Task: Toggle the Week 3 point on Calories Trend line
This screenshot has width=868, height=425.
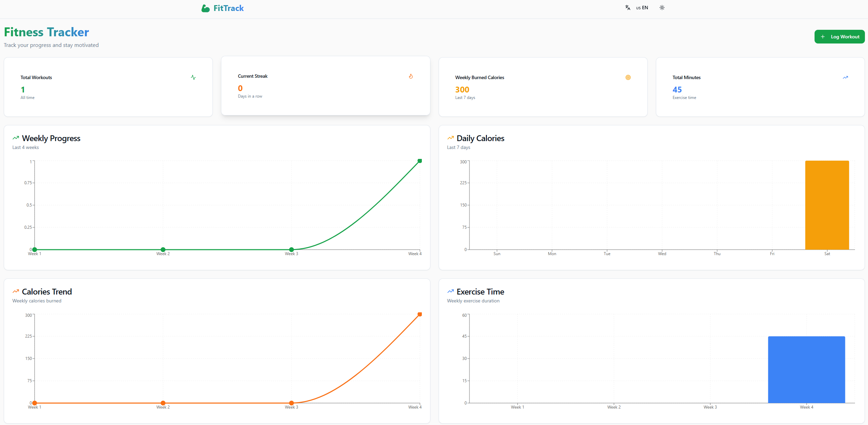Action: (x=291, y=403)
